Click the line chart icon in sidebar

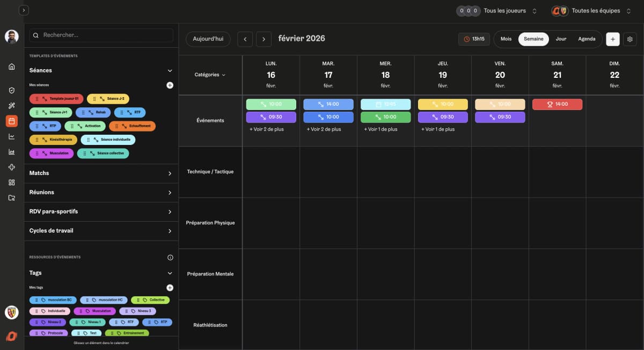[x=12, y=136]
